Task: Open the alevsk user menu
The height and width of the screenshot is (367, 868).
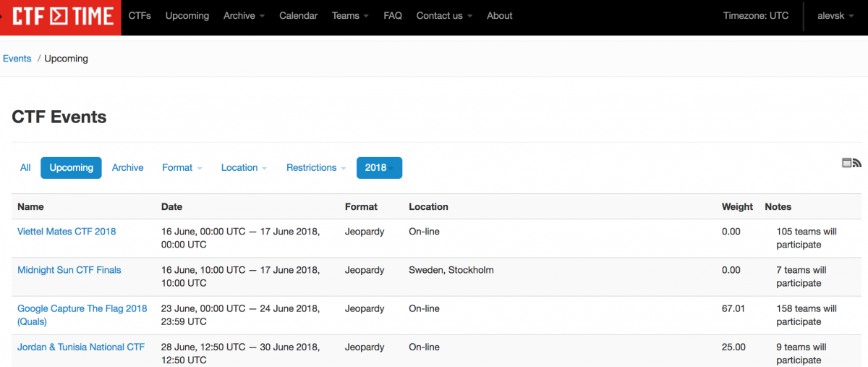Action: 835,15
